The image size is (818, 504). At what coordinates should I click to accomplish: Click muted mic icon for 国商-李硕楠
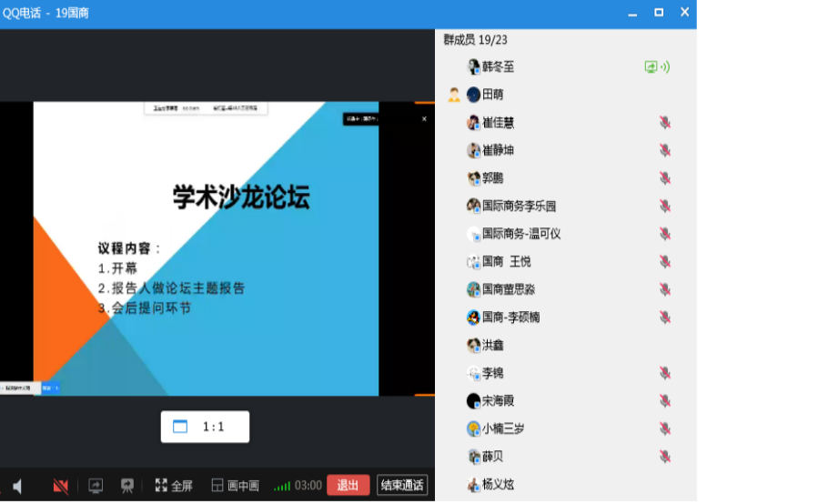[665, 318]
